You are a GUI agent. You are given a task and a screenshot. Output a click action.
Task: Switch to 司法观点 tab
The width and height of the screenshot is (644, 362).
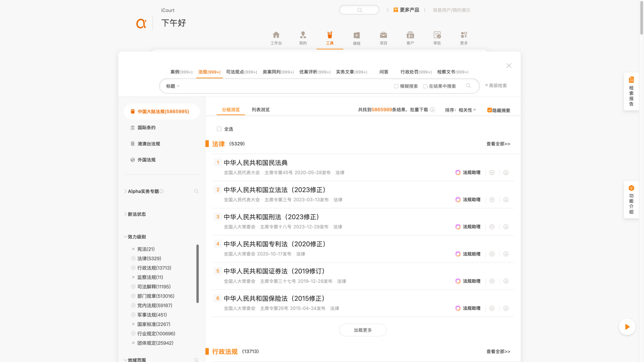[241, 72]
